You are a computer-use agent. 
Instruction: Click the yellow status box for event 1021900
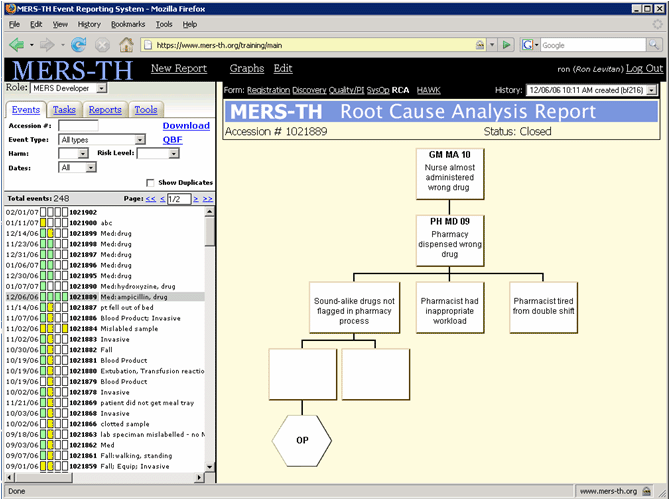43,223
